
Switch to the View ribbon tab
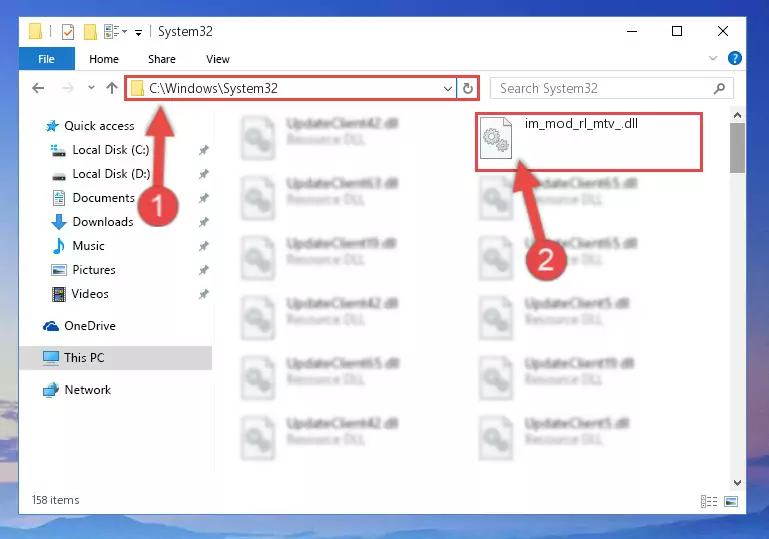pos(218,59)
